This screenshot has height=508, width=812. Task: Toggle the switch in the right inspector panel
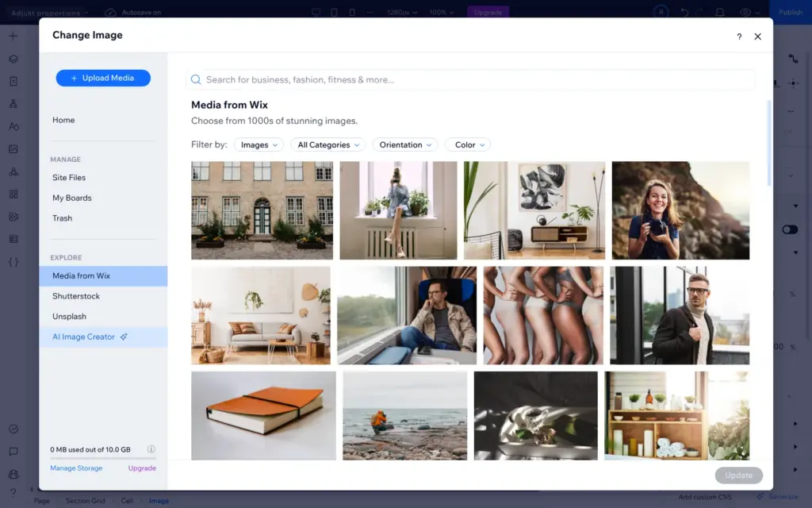point(790,229)
